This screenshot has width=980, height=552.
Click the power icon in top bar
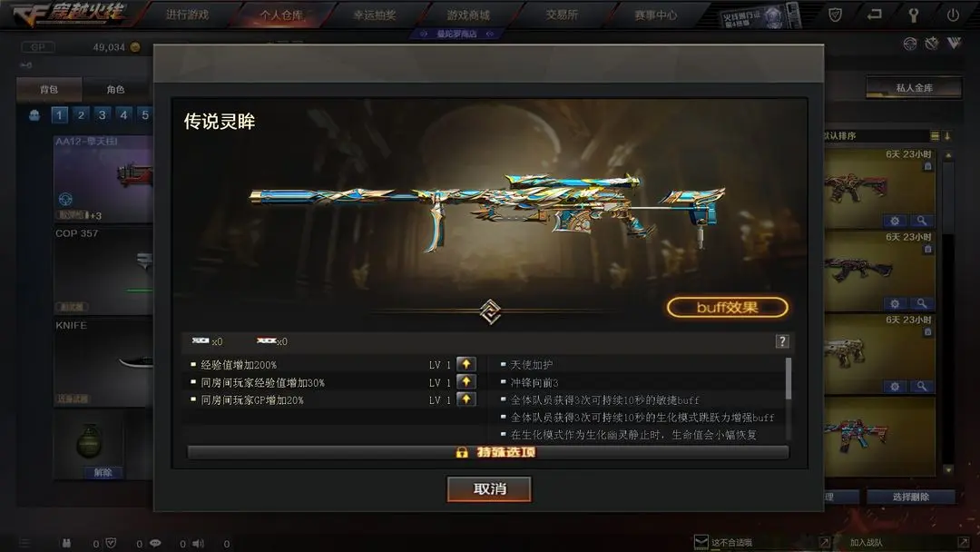pyautogui.click(x=953, y=15)
